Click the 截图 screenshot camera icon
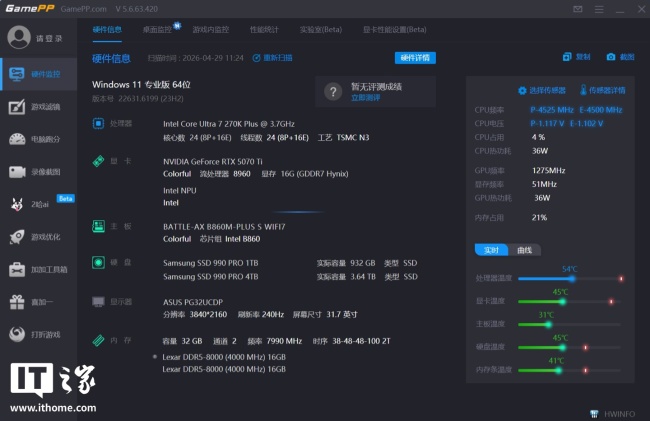Image resolution: width=650 pixels, height=421 pixels. pos(611,57)
